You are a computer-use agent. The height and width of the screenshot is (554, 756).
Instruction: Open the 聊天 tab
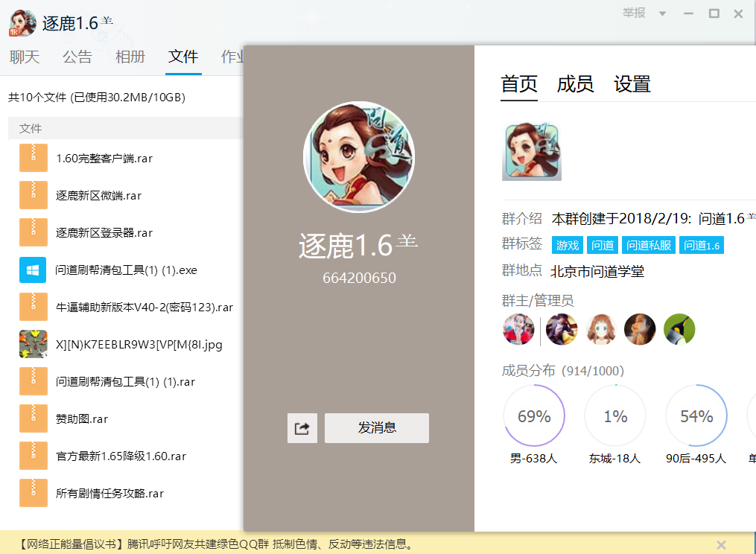coord(25,57)
